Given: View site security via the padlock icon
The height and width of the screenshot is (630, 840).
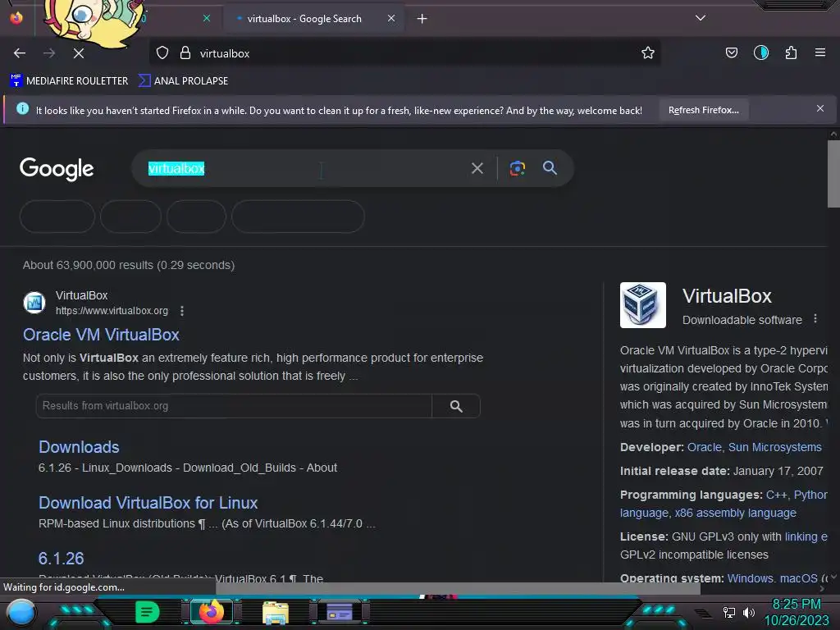Looking at the screenshot, I should 185,53.
